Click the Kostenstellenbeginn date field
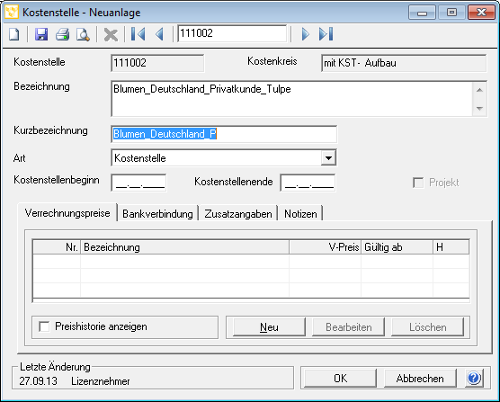This screenshot has height=402, width=500. coord(139,183)
